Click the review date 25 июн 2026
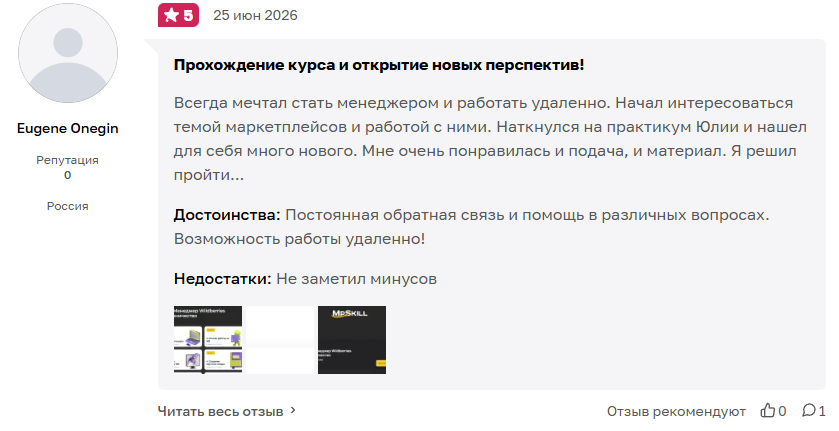This screenshot has width=839, height=431. (255, 16)
